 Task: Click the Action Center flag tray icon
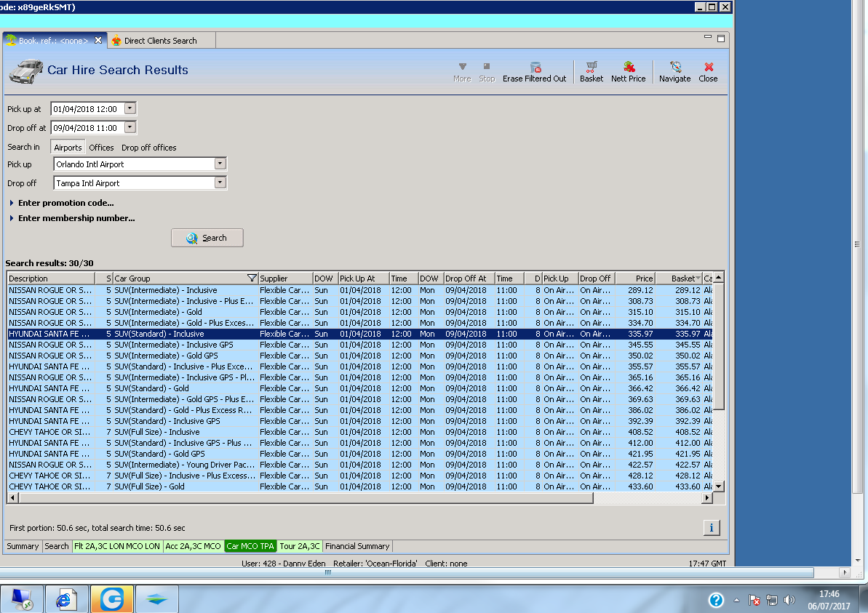coord(754,600)
